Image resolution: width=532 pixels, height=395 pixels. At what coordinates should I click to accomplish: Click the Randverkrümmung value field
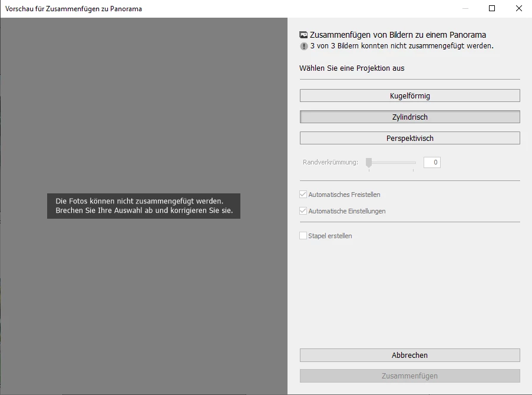(432, 162)
